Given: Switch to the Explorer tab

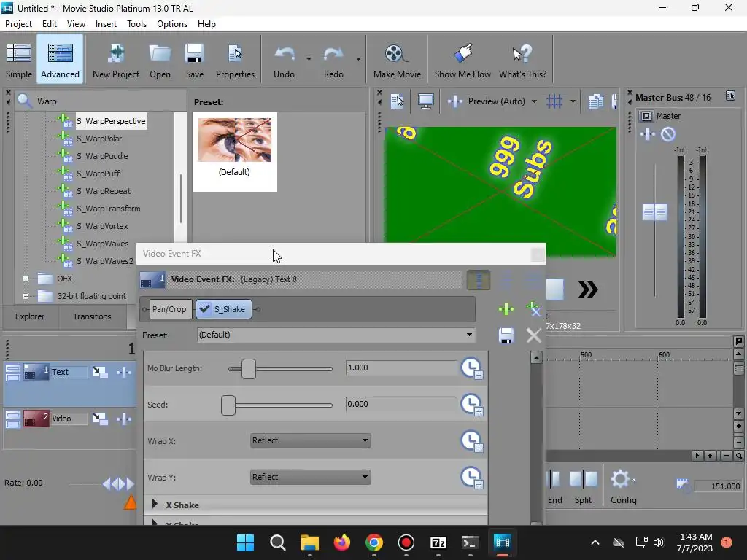Looking at the screenshot, I should tap(30, 316).
